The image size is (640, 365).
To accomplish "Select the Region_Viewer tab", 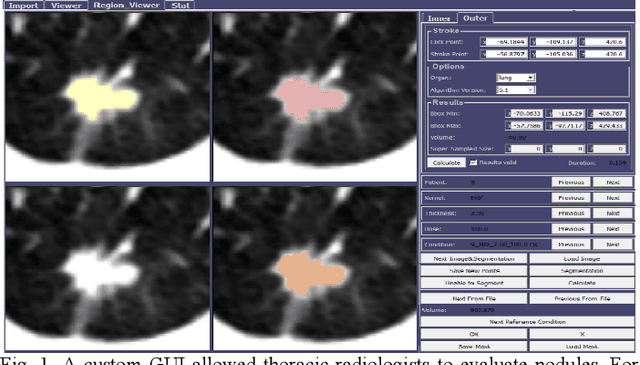I will click(126, 5).
